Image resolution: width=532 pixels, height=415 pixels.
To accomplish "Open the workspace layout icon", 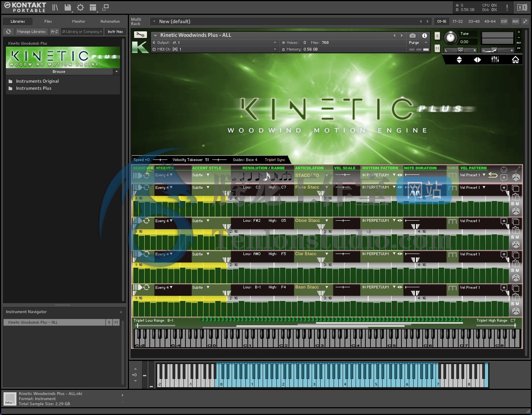I will (93, 7).
